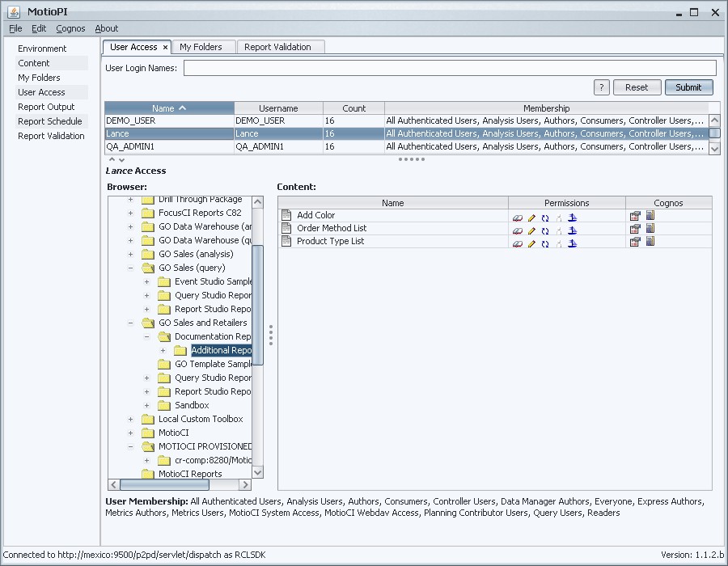Collapse the GO Sales and Retailers node

coord(130,323)
